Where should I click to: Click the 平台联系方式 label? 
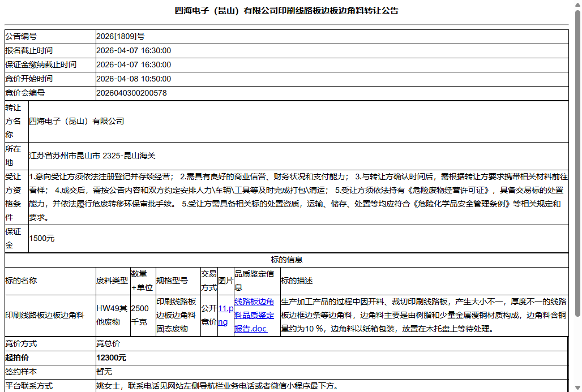point(29,386)
